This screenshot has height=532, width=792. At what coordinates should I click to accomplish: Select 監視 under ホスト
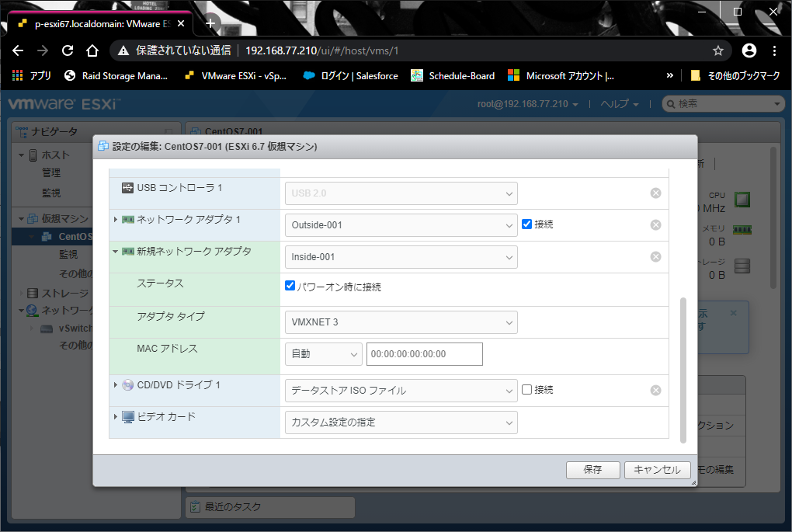pos(51,193)
